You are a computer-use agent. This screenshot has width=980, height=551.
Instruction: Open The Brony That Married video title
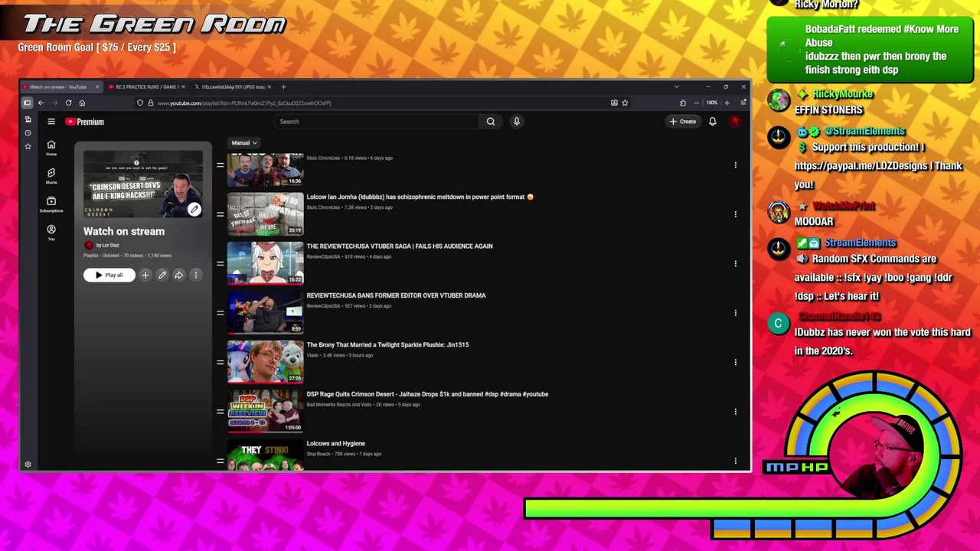387,344
